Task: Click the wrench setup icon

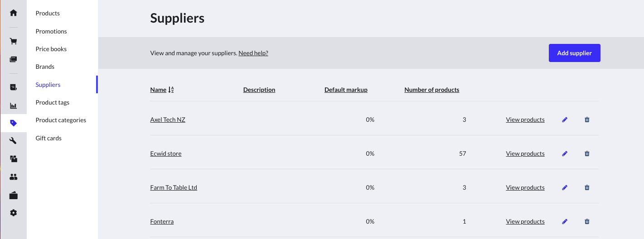Action: coord(14,141)
